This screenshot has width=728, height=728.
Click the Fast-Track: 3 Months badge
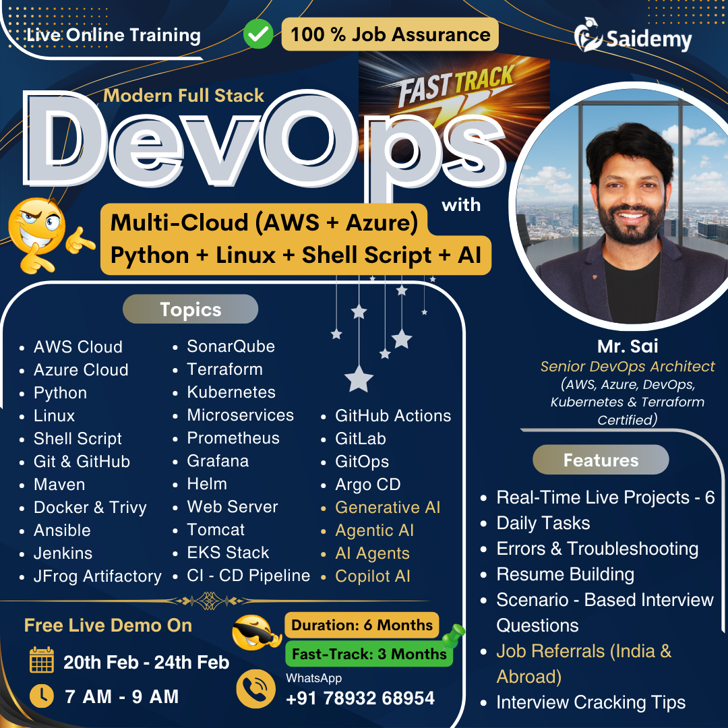(369, 654)
